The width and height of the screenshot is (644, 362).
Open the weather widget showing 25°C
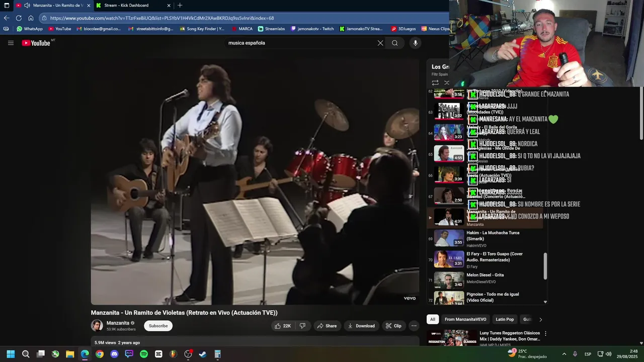pos(527,353)
